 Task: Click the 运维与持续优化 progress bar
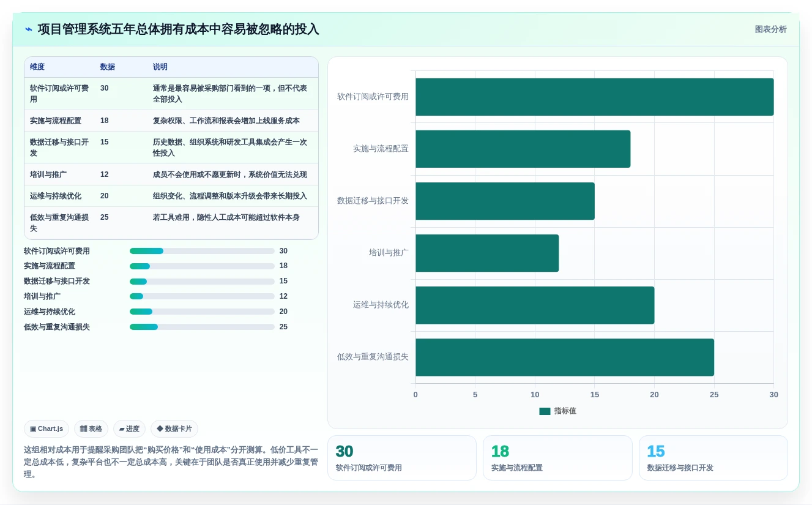(x=202, y=312)
